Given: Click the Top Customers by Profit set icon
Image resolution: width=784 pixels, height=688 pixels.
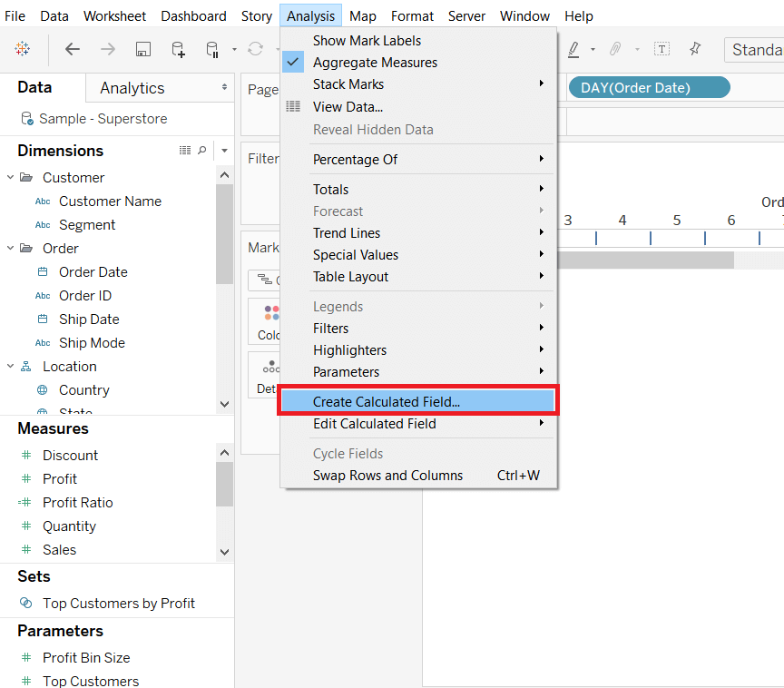Looking at the screenshot, I should click(26, 603).
